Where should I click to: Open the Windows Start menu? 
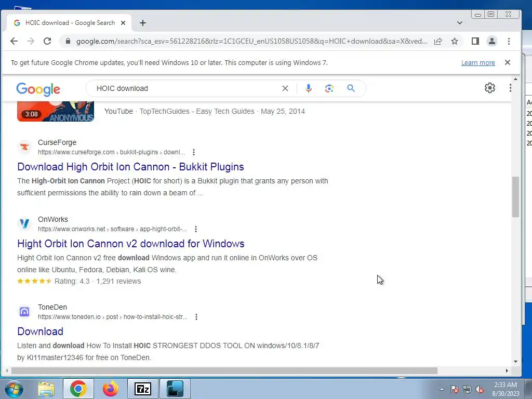[x=14, y=389]
